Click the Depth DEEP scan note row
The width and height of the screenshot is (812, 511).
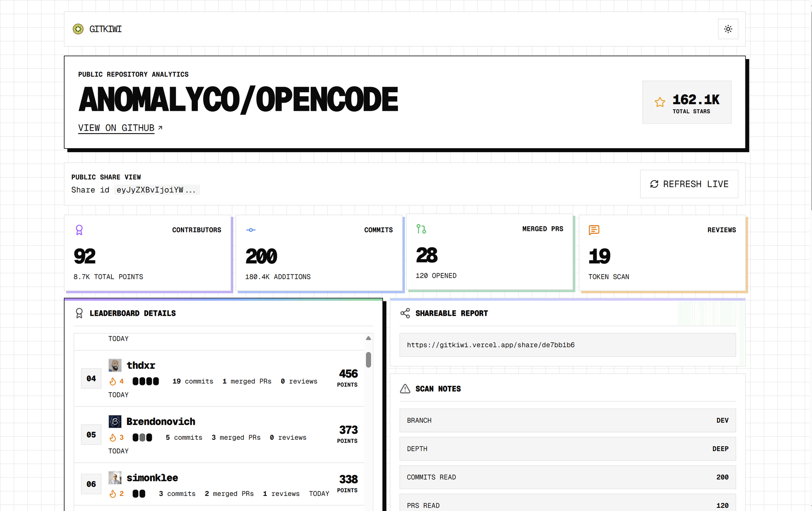coord(567,449)
